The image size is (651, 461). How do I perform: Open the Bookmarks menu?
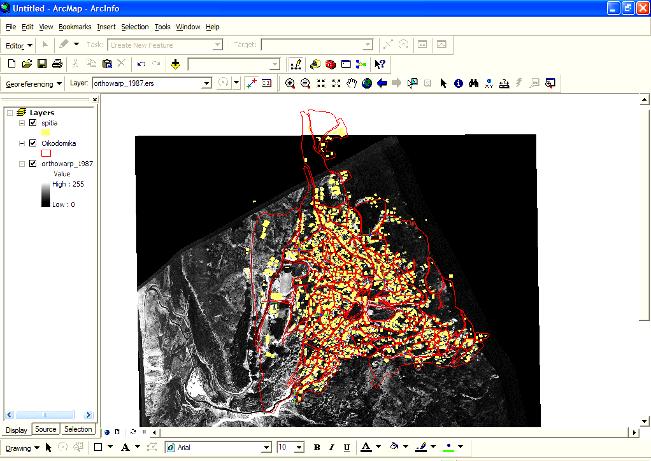(75, 27)
